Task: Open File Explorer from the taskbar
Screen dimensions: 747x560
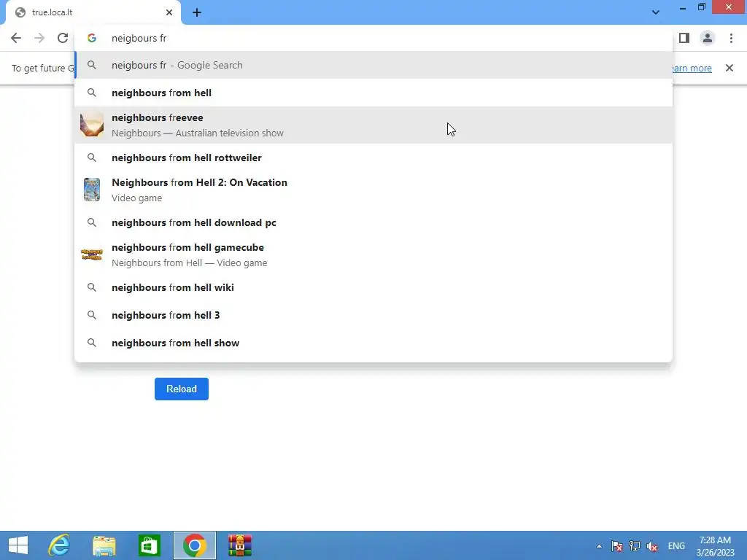Action: pos(104,545)
